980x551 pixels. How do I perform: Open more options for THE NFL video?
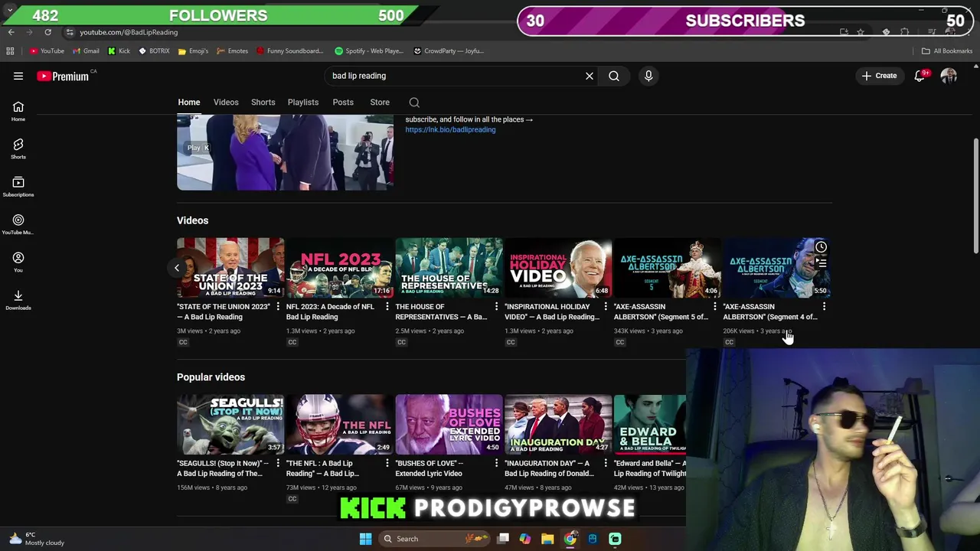(387, 464)
